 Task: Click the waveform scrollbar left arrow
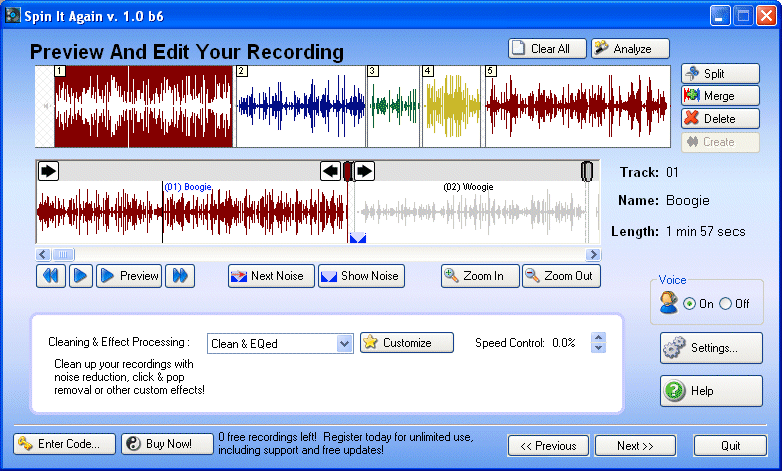(x=43, y=254)
